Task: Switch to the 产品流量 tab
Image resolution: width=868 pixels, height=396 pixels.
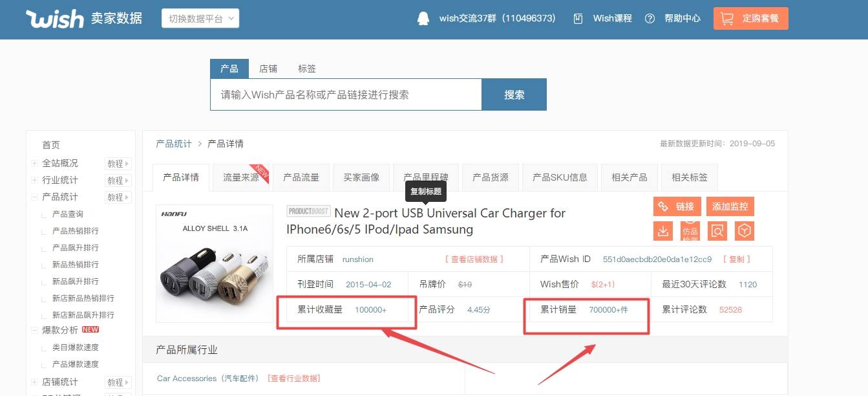Action: tap(301, 177)
